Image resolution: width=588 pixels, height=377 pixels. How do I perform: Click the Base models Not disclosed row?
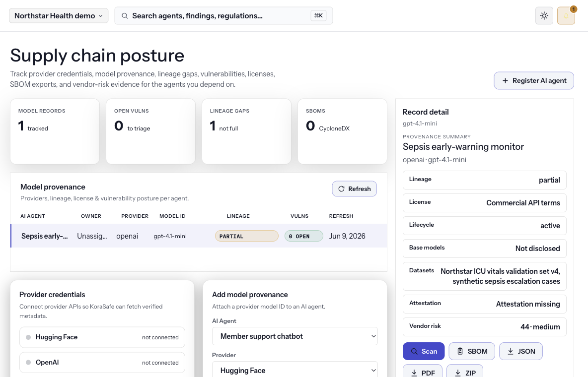pos(485,249)
